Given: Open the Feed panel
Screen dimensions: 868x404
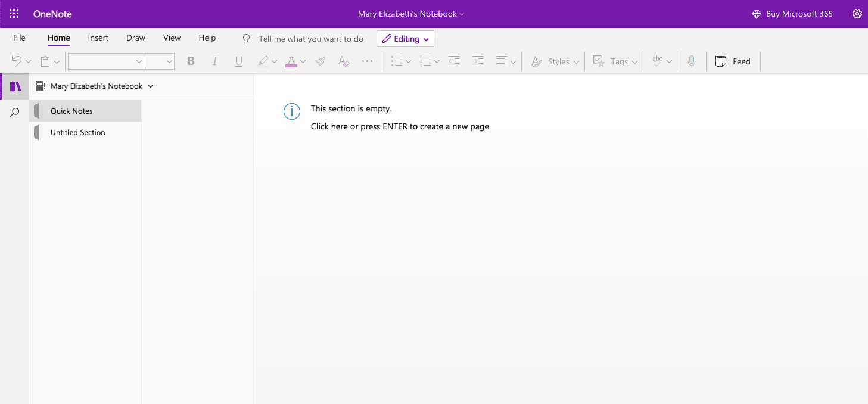Looking at the screenshot, I should pyautogui.click(x=733, y=61).
